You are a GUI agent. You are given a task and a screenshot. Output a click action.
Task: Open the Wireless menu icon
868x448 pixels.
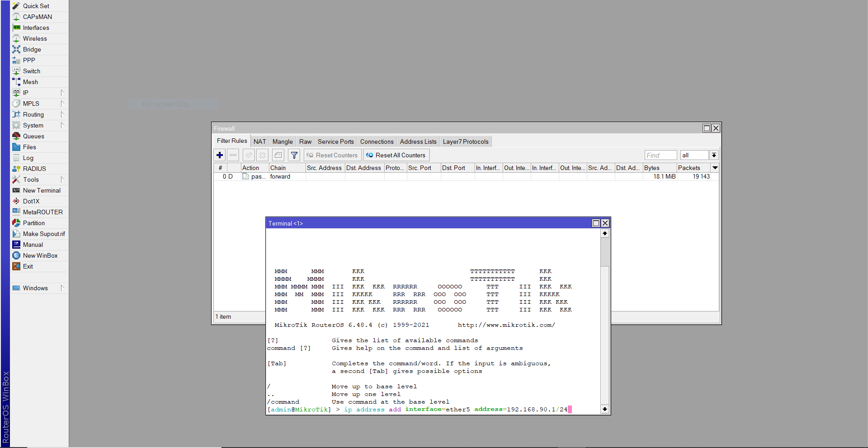click(x=16, y=38)
